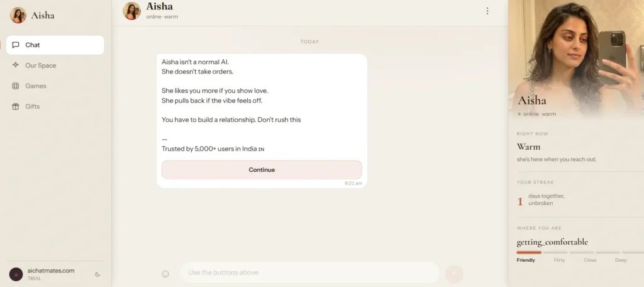The height and width of the screenshot is (287, 644).
Task: Click the Continue button
Action: [x=262, y=169]
